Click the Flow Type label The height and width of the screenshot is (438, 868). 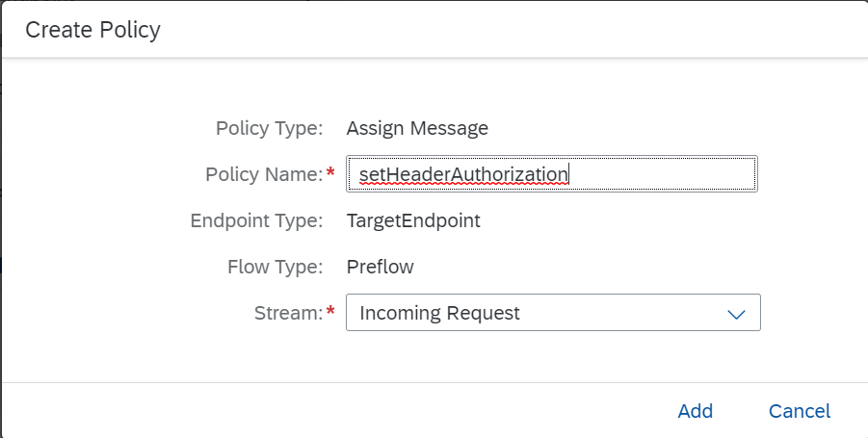(x=273, y=267)
